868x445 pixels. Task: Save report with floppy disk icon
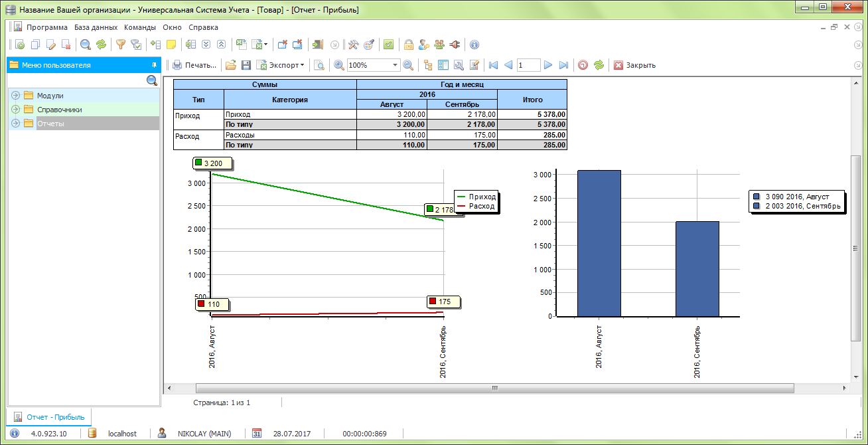(x=246, y=65)
